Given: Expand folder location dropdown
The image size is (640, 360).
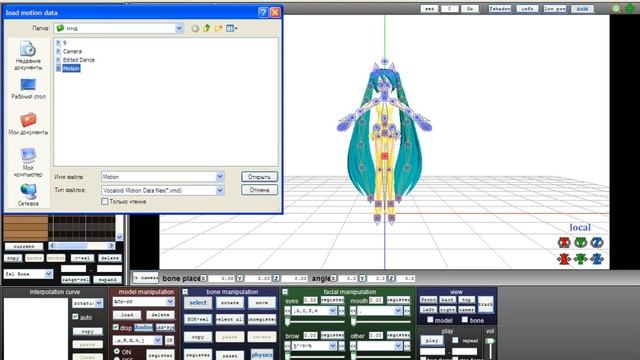Looking at the screenshot, I should (x=179, y=28).
